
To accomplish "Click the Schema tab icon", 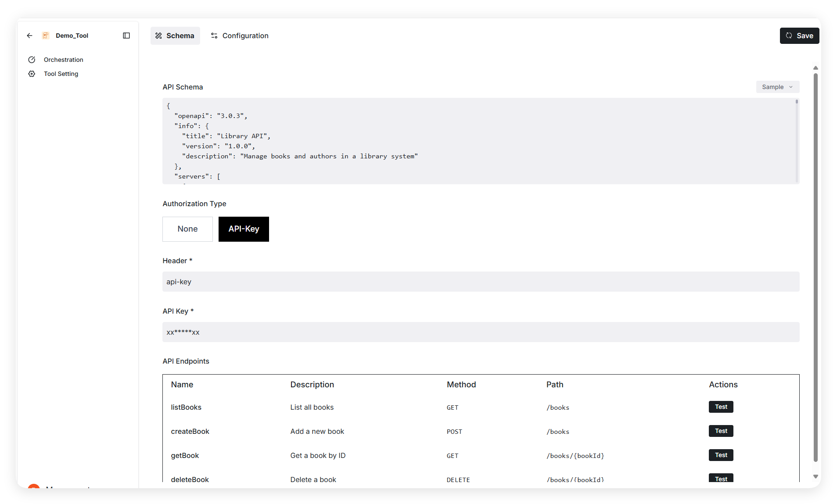I will click(158, 36).
